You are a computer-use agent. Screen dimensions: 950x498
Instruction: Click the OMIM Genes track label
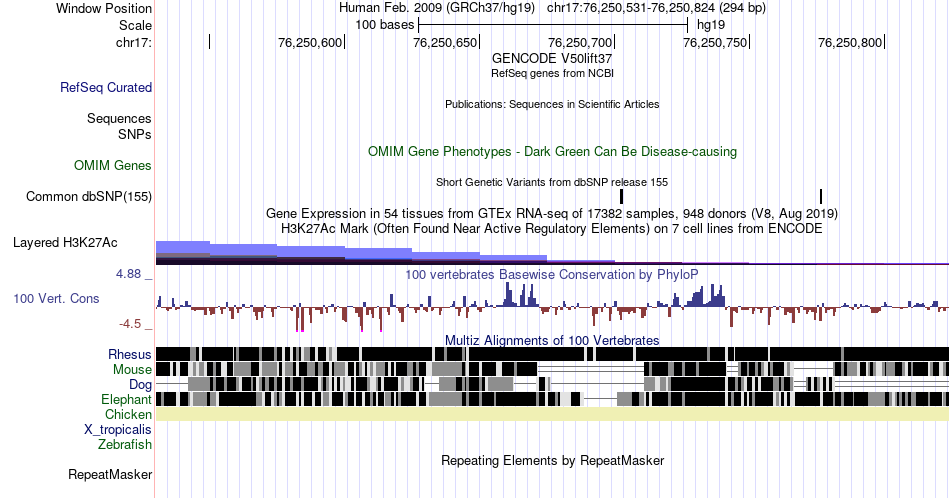(x=113, y=165)
